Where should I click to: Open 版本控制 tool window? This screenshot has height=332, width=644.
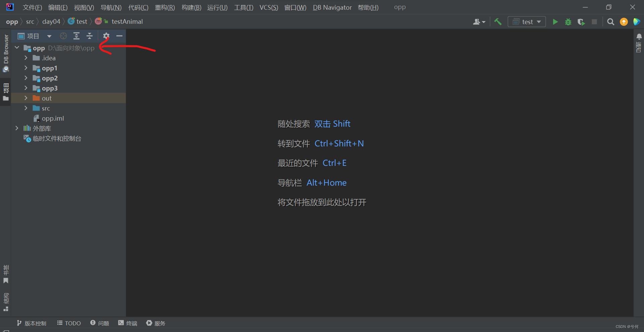[x=32, y=323]
